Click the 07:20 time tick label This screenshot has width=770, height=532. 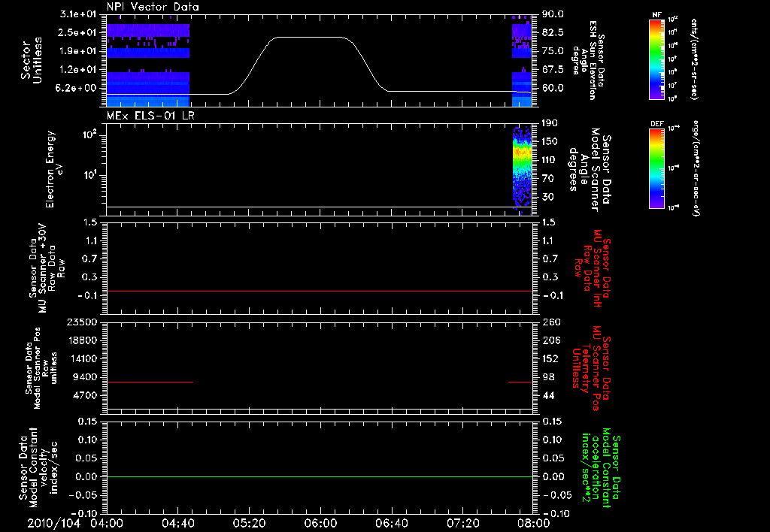[x=462, y=523]
